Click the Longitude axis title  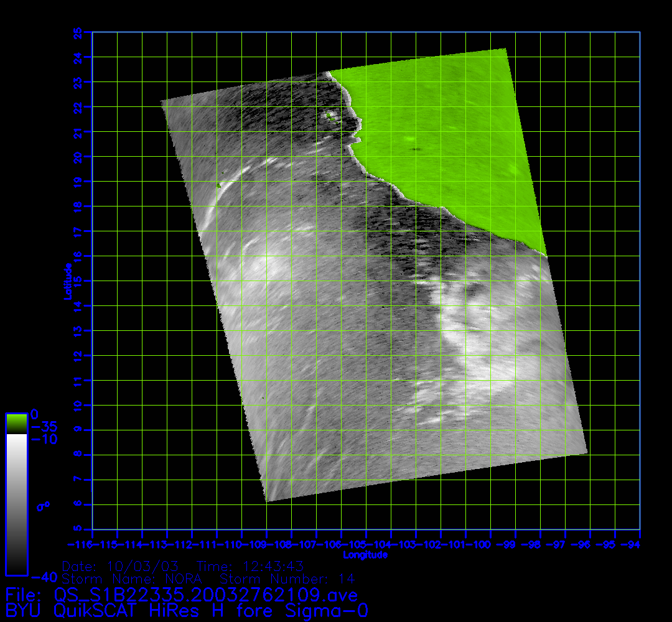pyautogui.click(x=366, y=555)
